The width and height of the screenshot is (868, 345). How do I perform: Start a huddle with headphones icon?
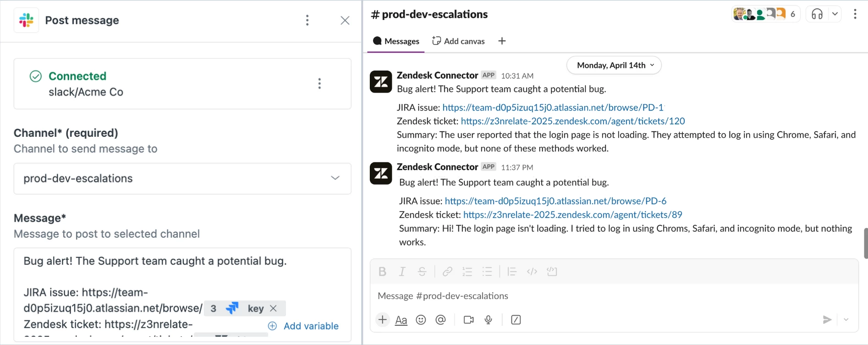(817, 14)
